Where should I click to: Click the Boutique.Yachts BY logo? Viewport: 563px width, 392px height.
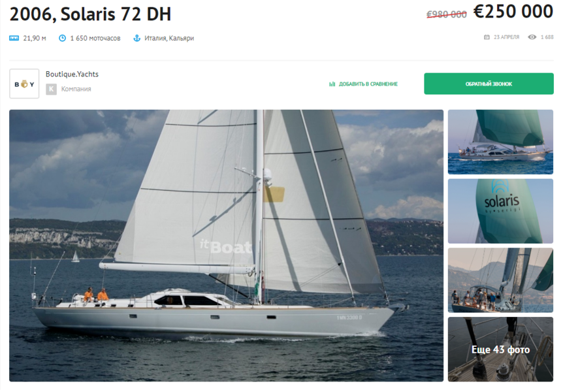(x=24, y=84)
